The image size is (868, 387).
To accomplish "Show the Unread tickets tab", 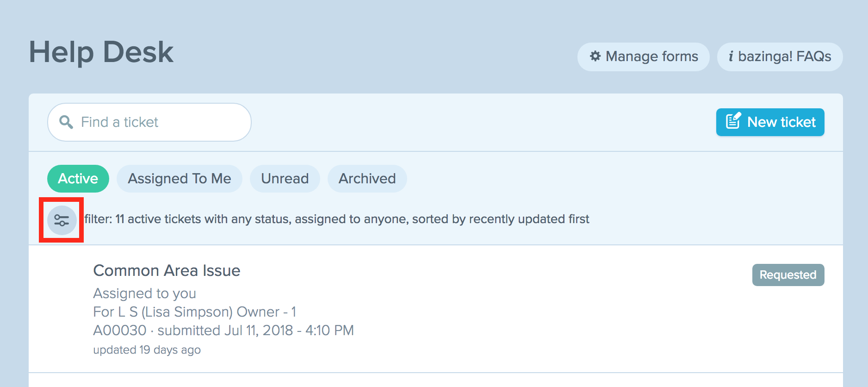I will (x=285, y=179).
